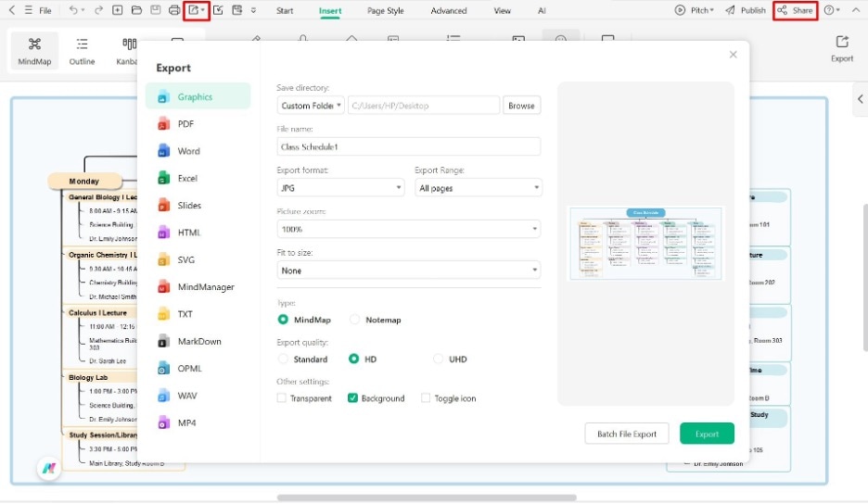Screen dimensions: 868x504
Task: Choose UHD export quality
Action: pos(438,359)
